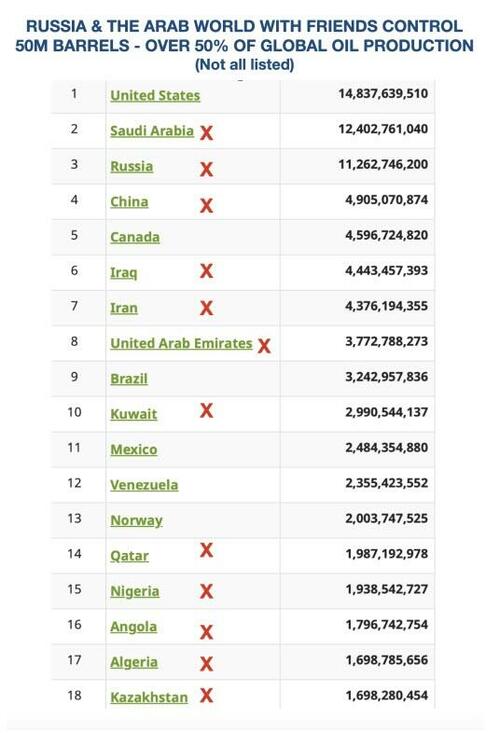Image resolution: width=500 pixels, height=733 pixels.
Task: Click the Brazil link
Action: pos(129,379)
